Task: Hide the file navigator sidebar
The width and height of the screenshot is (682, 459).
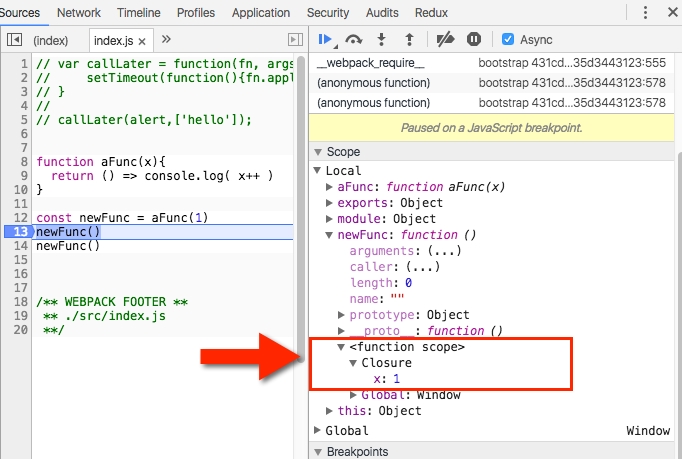Action: click(15, 40)
